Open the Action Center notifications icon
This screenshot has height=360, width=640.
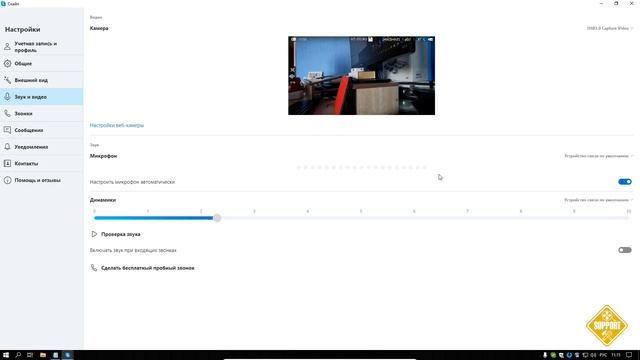629,355
